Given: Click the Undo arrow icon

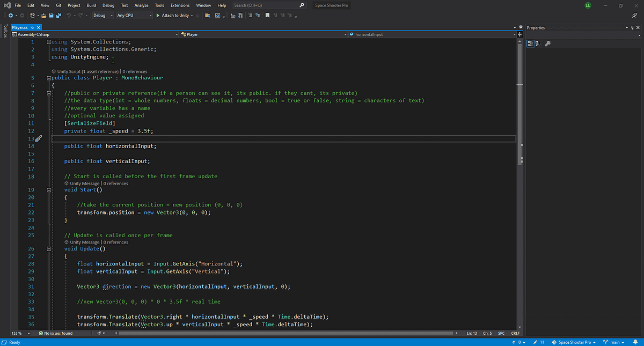Looking at the screenshot, I should 69,15.
